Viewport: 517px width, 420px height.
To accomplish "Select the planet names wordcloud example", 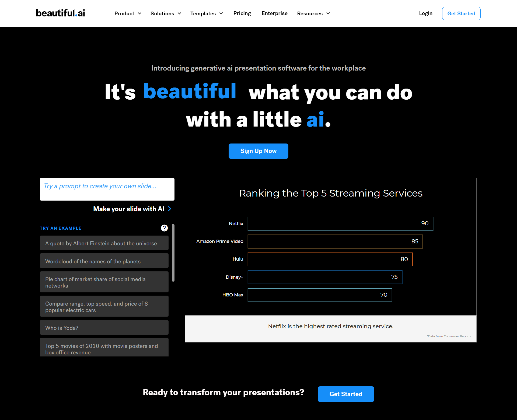I will 104,261.
